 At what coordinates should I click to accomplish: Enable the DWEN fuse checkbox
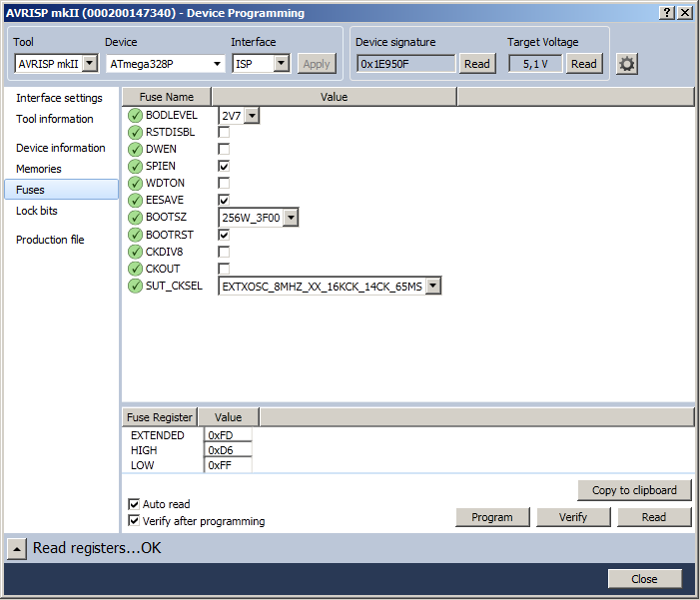(224, 149)
